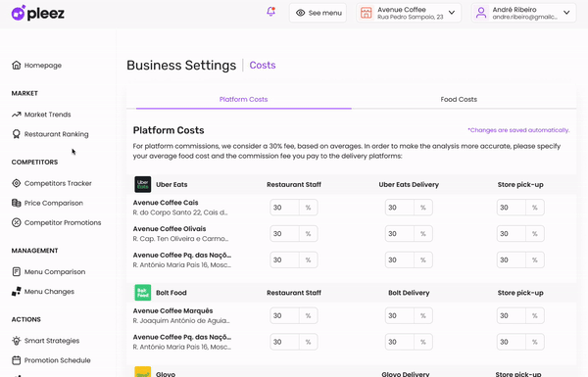Edit Uber Pq. das Nações Store pick-up fee
This screenshot has width=588, height=377.
pos(512,259)
